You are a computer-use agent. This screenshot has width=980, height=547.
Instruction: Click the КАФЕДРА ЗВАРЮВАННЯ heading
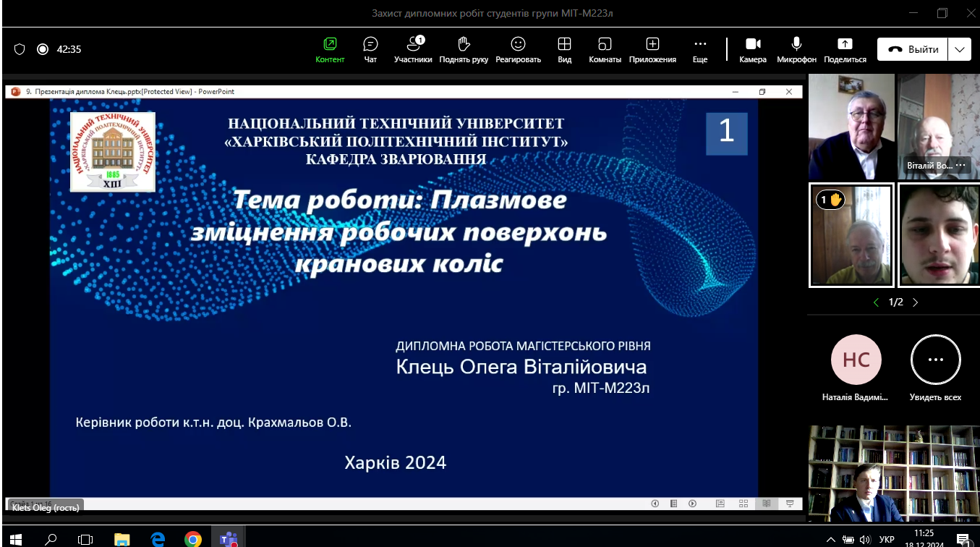click(x=396, y=158)
